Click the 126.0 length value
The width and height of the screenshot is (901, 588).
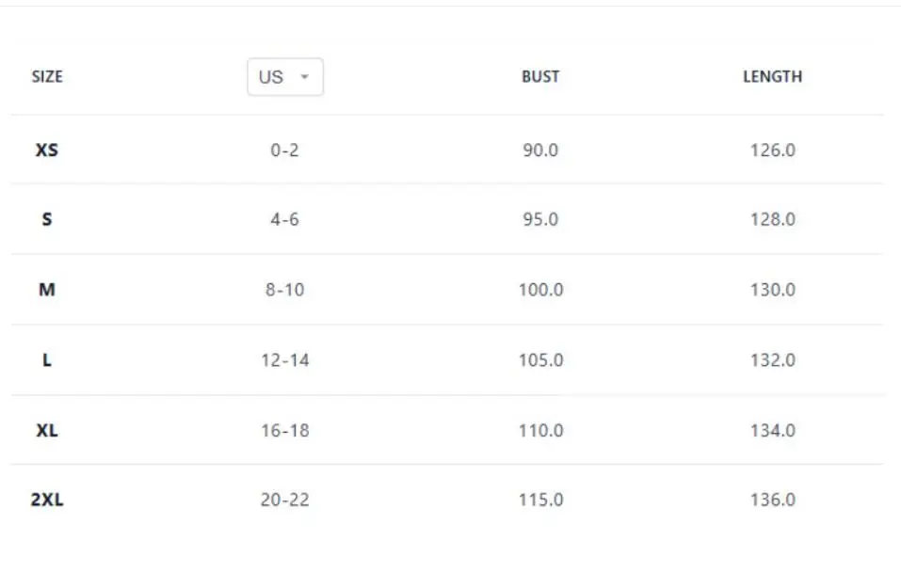pos(773,150)
